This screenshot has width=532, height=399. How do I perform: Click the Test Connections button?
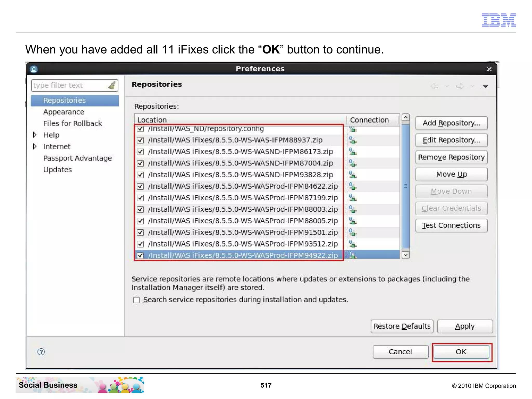click(451, 225)
